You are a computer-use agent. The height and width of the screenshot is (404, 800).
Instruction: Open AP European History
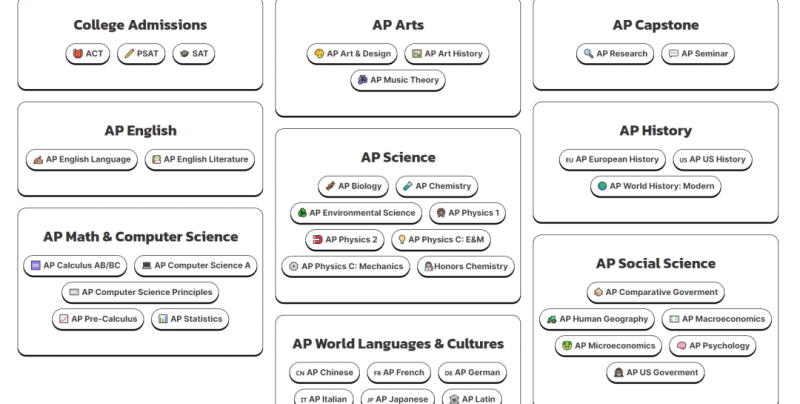point(612,160)
